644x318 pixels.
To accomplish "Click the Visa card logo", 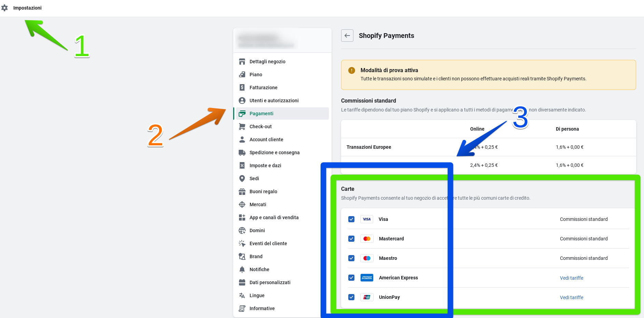I will [367, 219].
